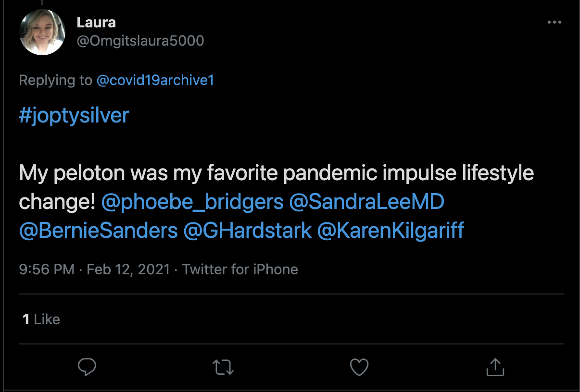This screenshot has width=580, height=392.
Task: Open the 9:56 PM Feb 12, 2021 timestamp
Action: coord(94,269)
